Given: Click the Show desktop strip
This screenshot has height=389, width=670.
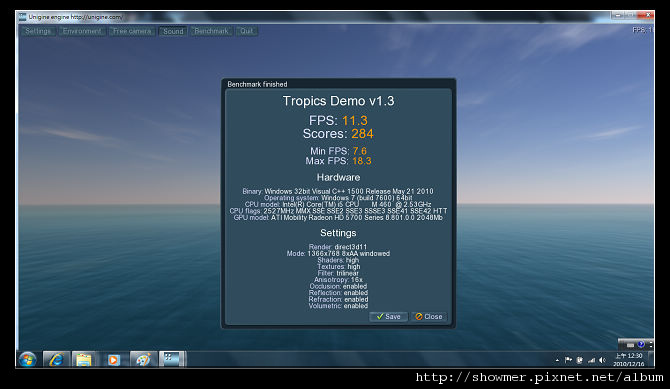Looking at the screenshot, I should (x=651, y=360).
